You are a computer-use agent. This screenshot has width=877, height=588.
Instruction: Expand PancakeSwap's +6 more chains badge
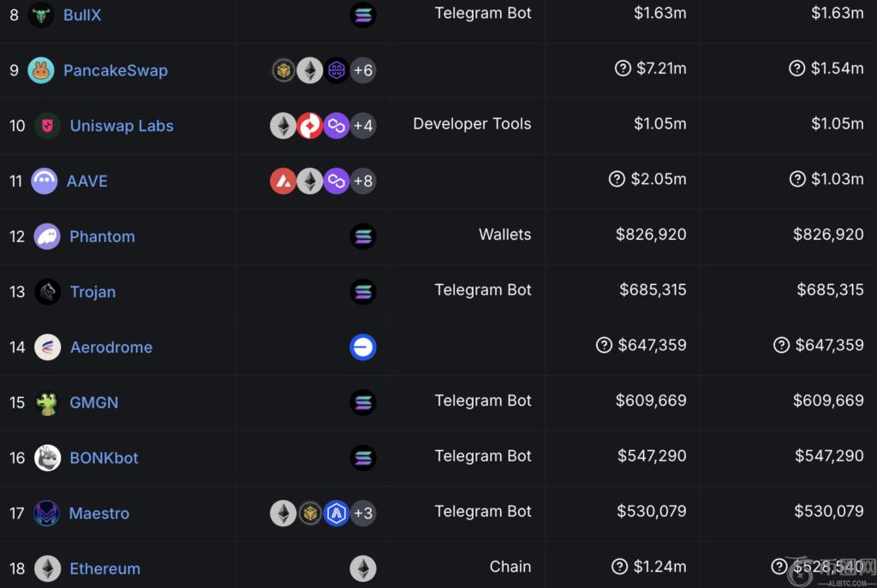(363, 70)
